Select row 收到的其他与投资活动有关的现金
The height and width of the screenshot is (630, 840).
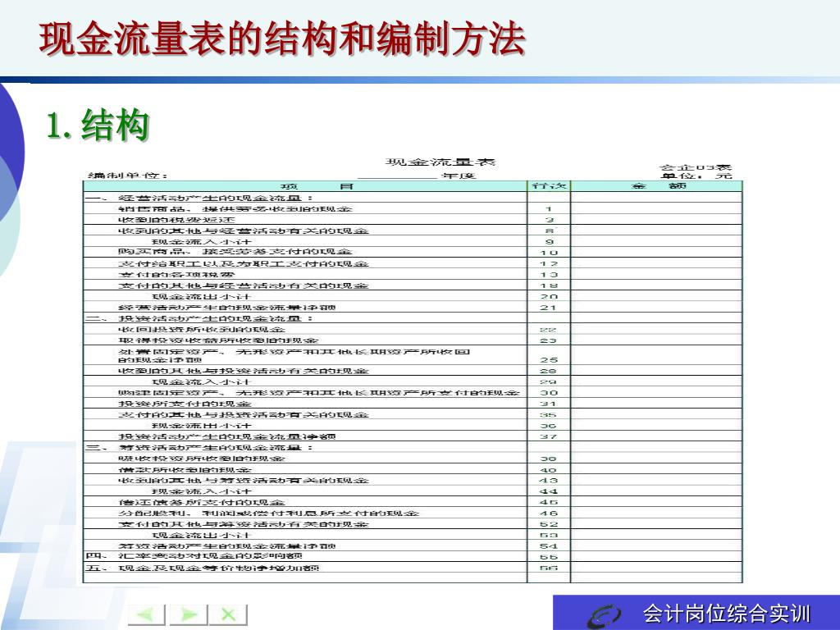413,371
